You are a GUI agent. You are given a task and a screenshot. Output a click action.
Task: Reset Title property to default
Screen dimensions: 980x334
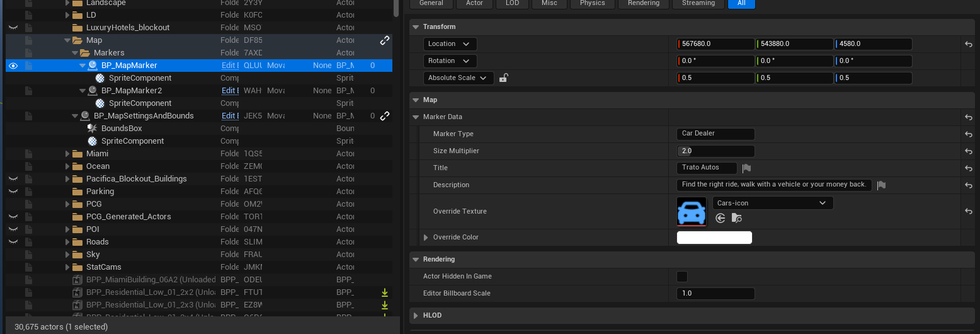[969, 168]
